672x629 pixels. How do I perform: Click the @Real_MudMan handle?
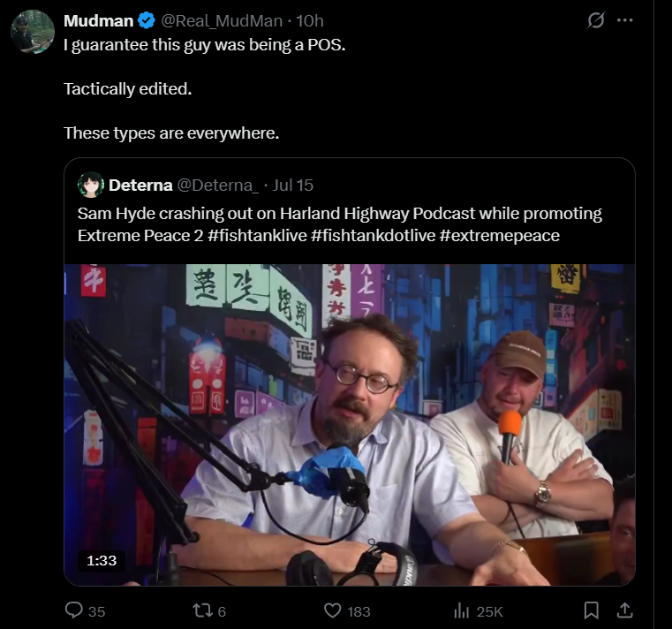click(222, 20)
